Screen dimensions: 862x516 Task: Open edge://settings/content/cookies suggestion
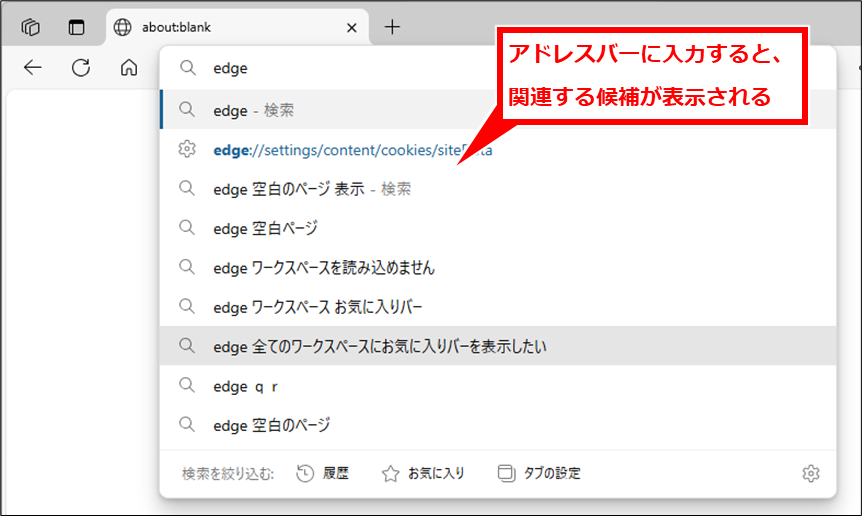[x=498, y=149]
